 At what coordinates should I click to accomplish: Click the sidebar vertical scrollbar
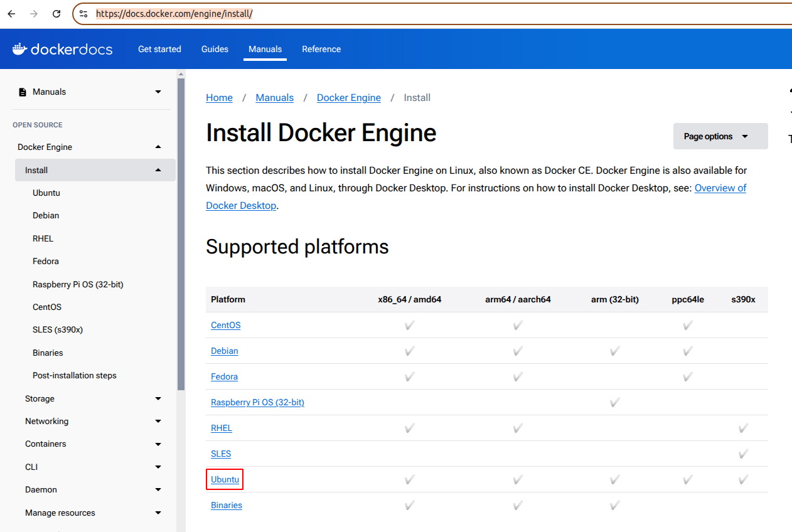tap(181, 235)
